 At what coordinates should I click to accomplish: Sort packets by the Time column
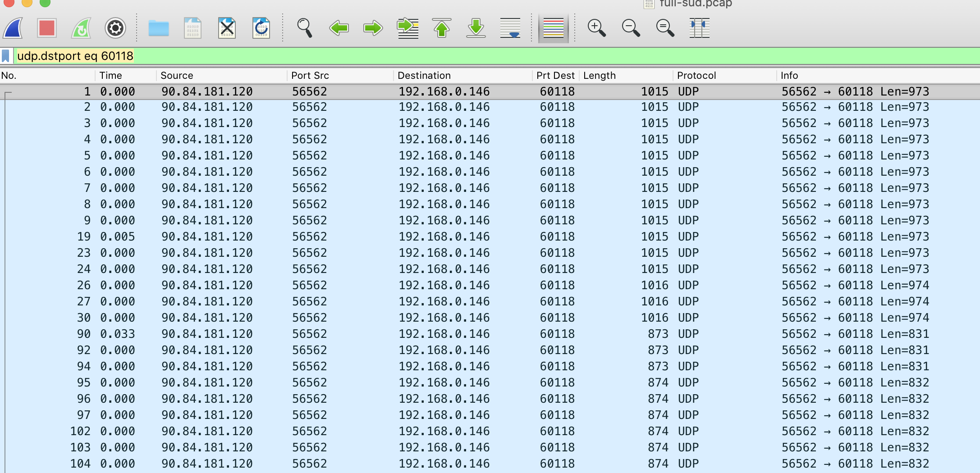110,75
